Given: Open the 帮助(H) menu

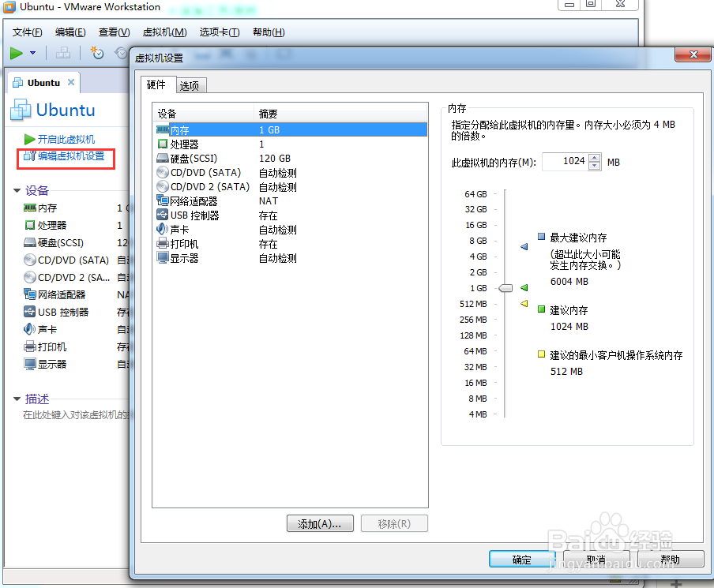Looking at the screenshot, I should (269, 32).
